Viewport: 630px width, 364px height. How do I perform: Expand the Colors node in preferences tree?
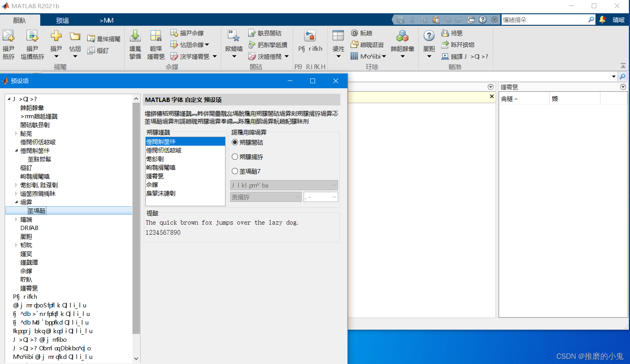coord(16,134)
